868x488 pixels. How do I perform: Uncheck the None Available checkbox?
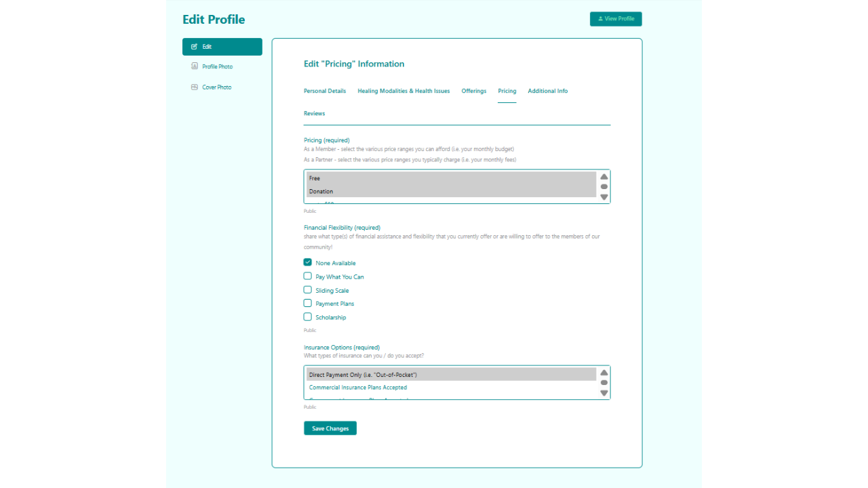(308, 262)
